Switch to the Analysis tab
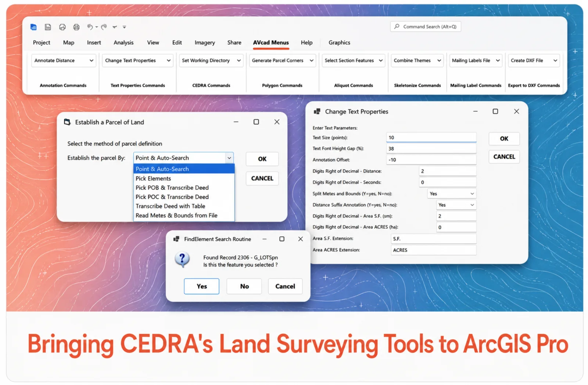This screenshot has height=385, width=588. pyautogui.click(x=123, y=43)
